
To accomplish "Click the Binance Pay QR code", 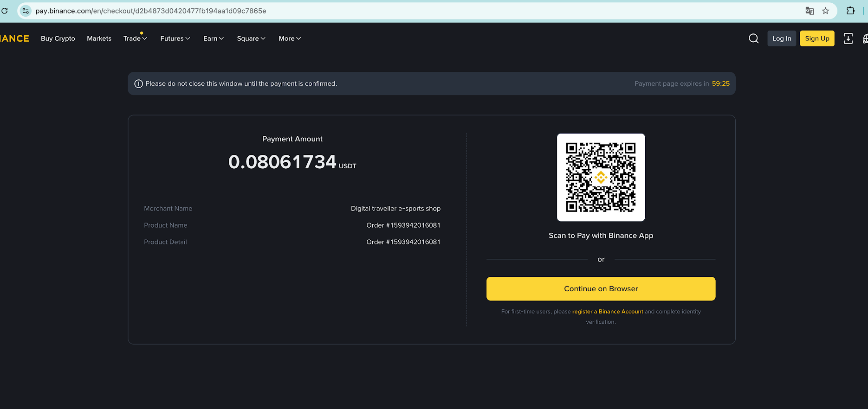I will click(601, 178).
